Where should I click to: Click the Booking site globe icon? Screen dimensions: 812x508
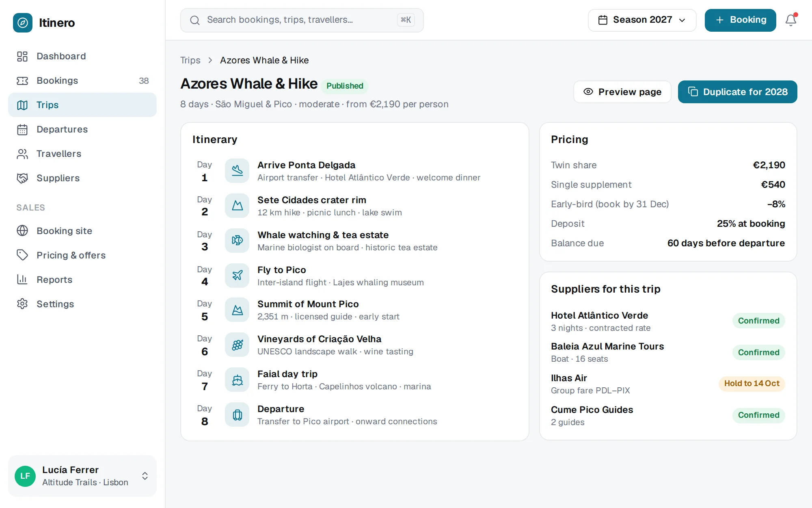[22, 231]
